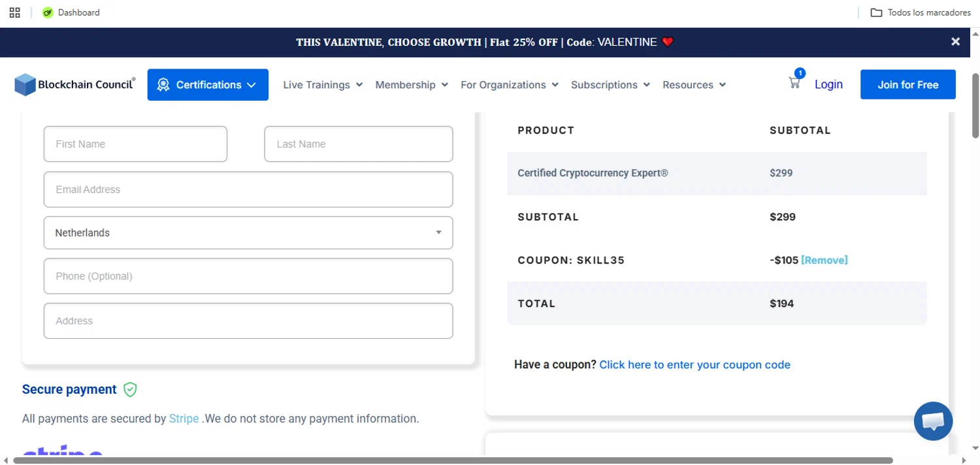Click the Secure payment heading
The width and height of the screenshot is (980, 465).
click(69, 390)
